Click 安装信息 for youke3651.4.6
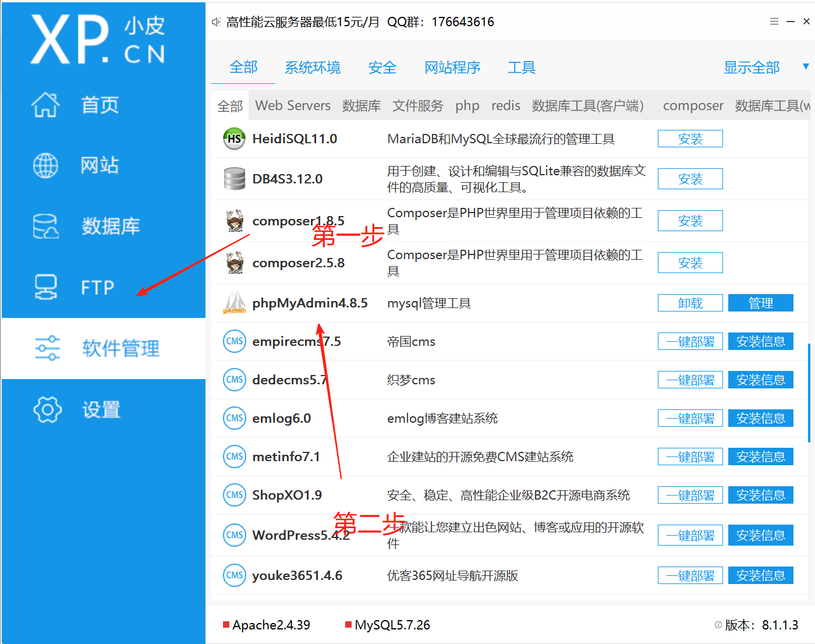 761,575
